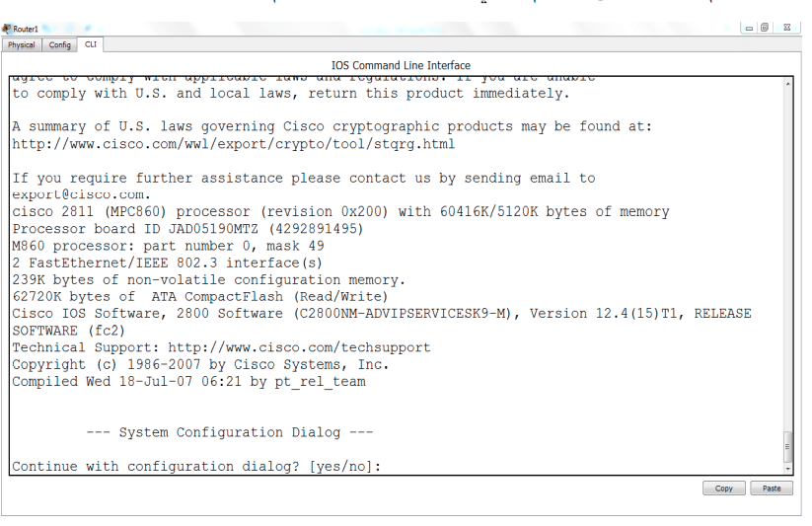Click the 'IOS Command Line Interface' title
Viewport: 812px width, 526px height.
tap(401, 66)
